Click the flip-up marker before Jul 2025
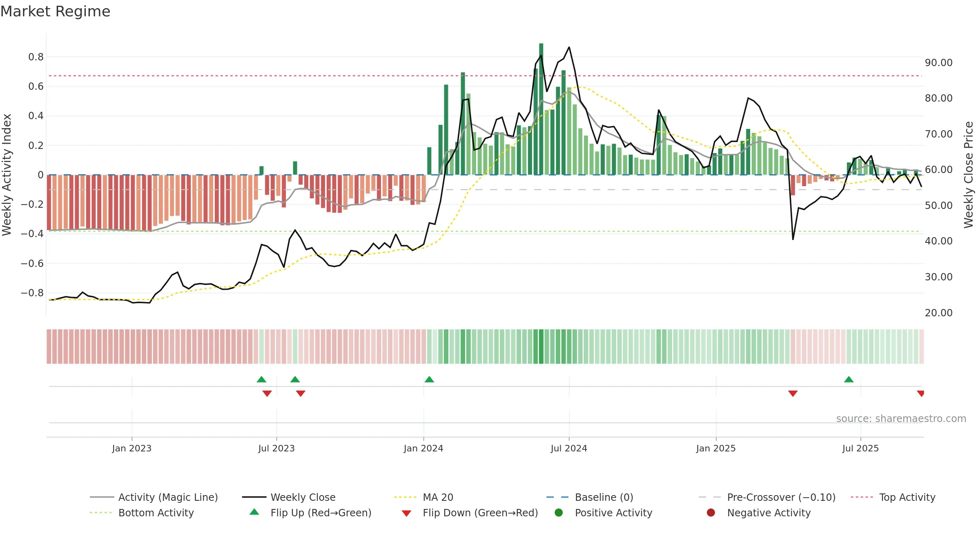Image resolution: width=980 pixels, height=551 pixels. tap(849, 380)
